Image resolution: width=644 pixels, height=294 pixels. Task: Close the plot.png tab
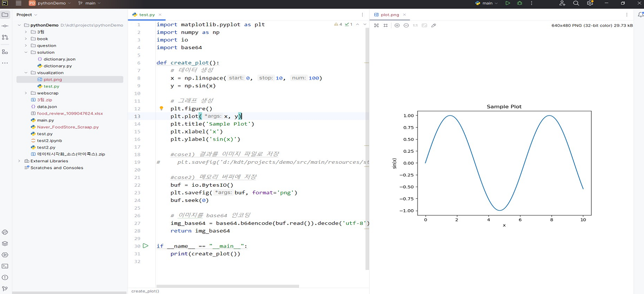click(404, 15)
